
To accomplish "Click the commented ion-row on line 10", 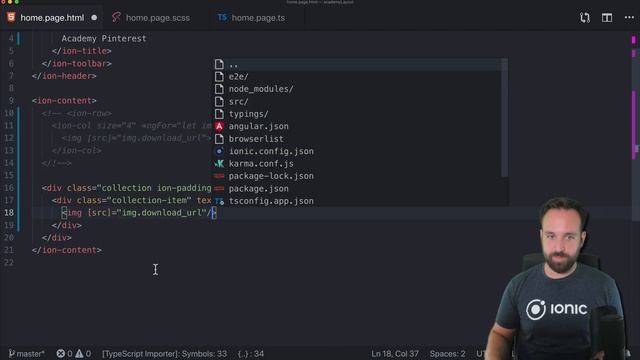I will point(76,113).
